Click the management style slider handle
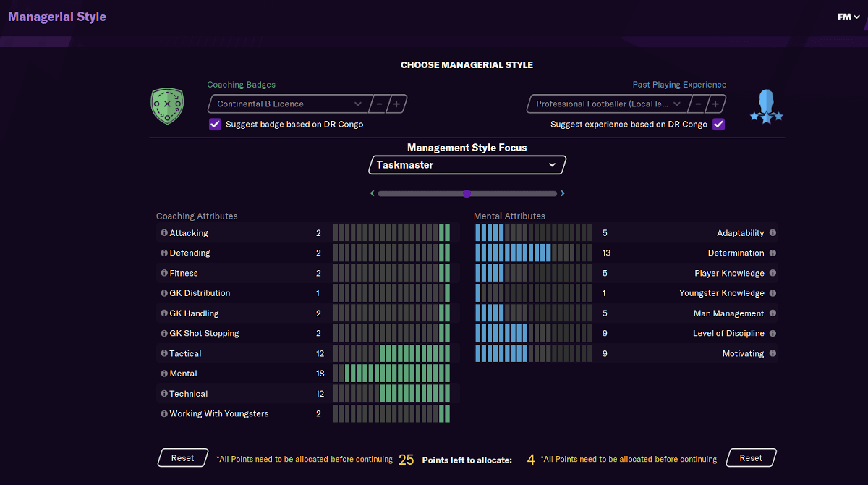Image resolution: width=868 pixels, height=485 pixels. click(x=467, y=194)
